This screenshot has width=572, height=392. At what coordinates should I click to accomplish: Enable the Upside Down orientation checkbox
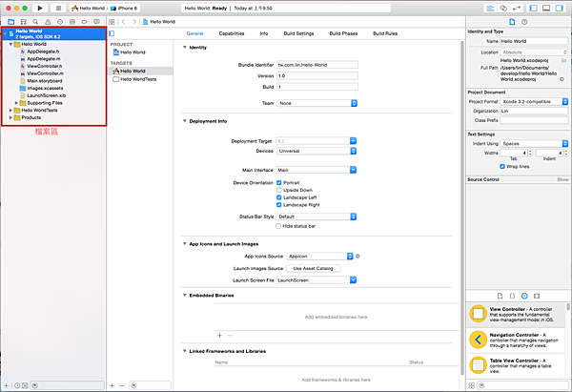tap(279, 190)
